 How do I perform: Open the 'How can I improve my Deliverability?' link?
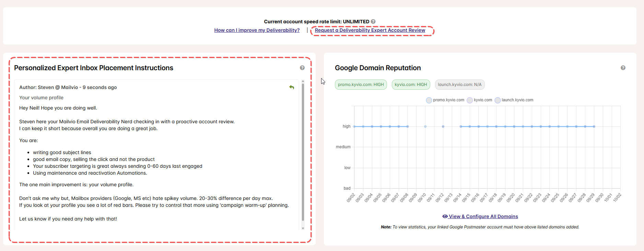(x=257, y=30)
